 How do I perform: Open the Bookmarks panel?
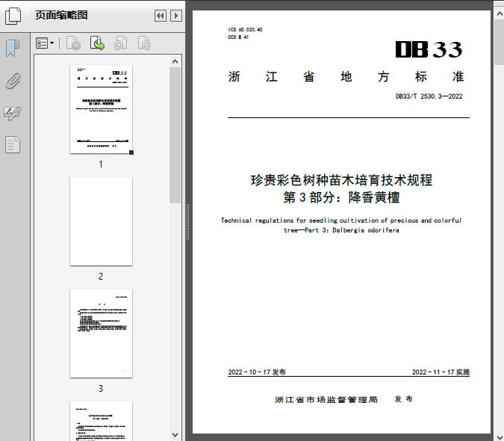(x=13, y=49)
